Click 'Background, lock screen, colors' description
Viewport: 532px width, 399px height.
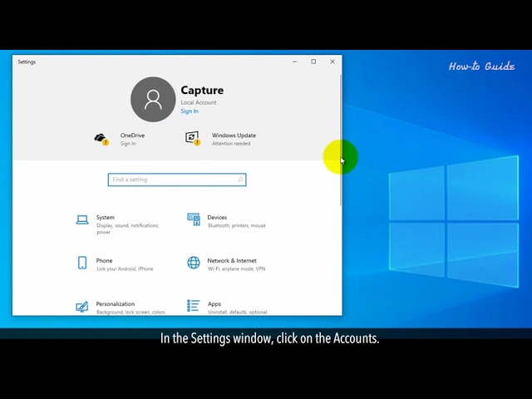[x=131, y=312]
